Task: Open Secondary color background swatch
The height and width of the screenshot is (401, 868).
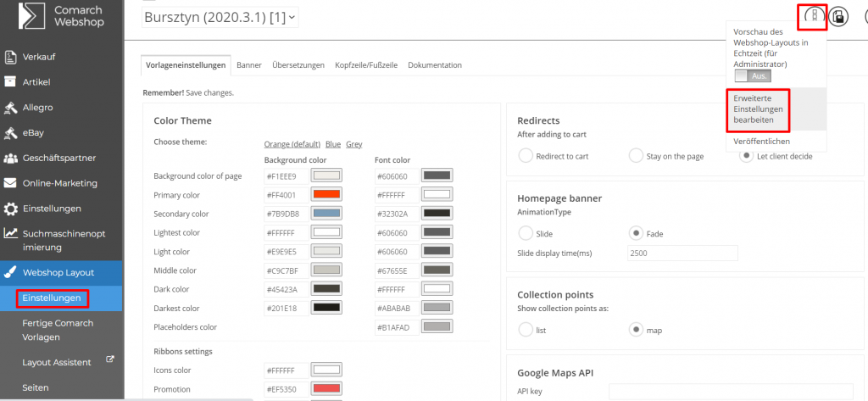Action: point(326,214)
